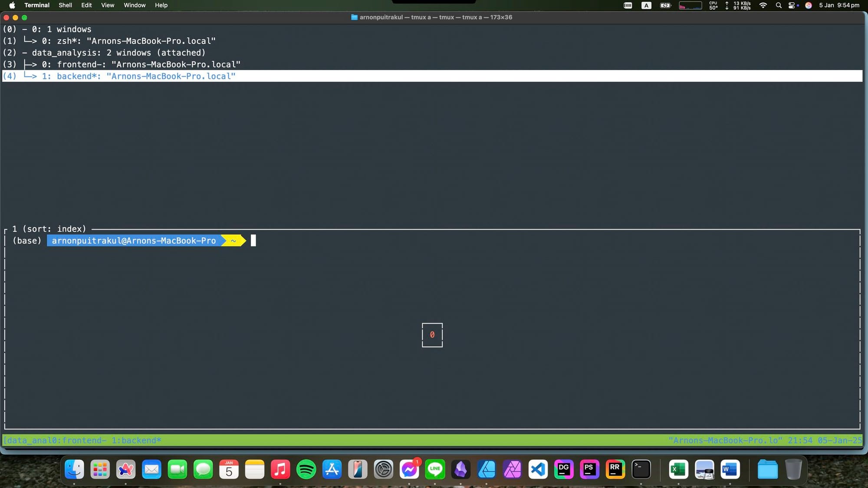Click tmux status bar time 21:54
Viewport: 868px width, 488px height.
coord(800,440)
